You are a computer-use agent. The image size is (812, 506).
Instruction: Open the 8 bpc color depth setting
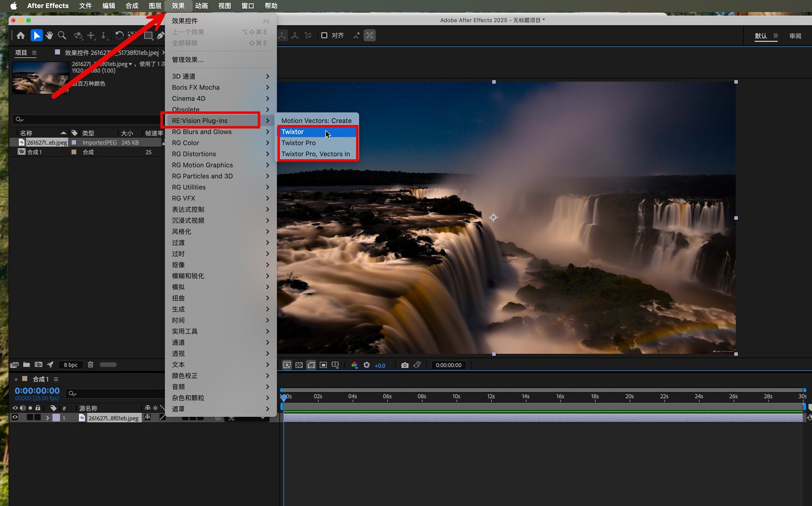(71, 365)
